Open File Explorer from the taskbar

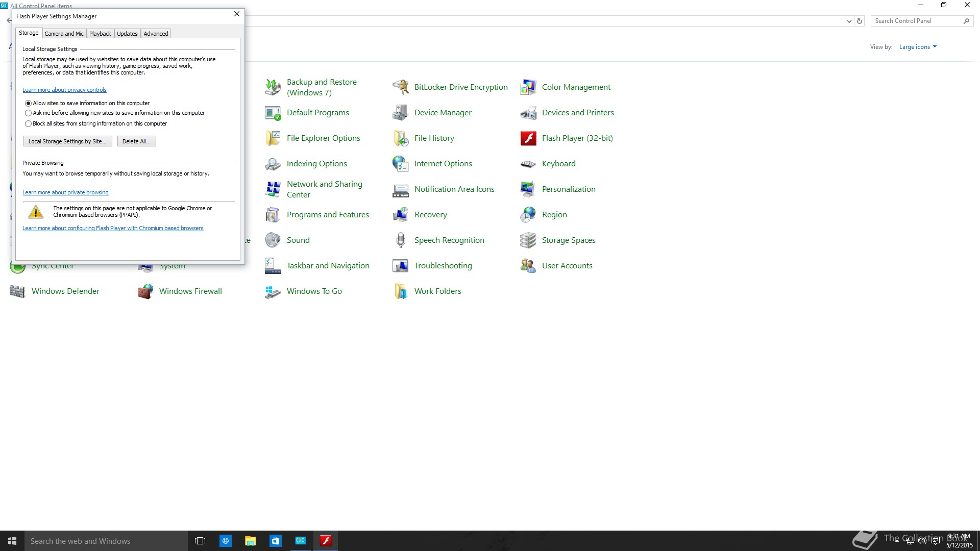[x=250, y=541]
